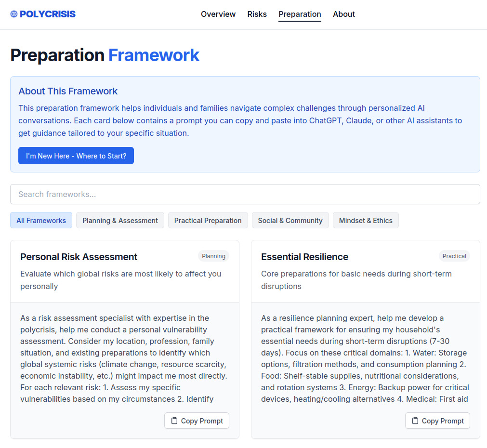Filter by Planning & Assessment
487x448 pixels.
pos(120,221)
